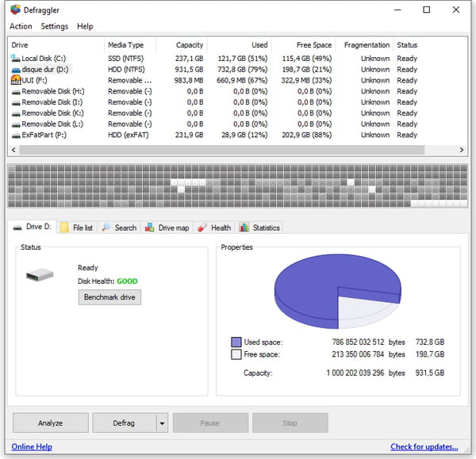The image size is (476, 459).
Task: Click the ExFatPart (P:) drive icon
Action: (16, 136)
